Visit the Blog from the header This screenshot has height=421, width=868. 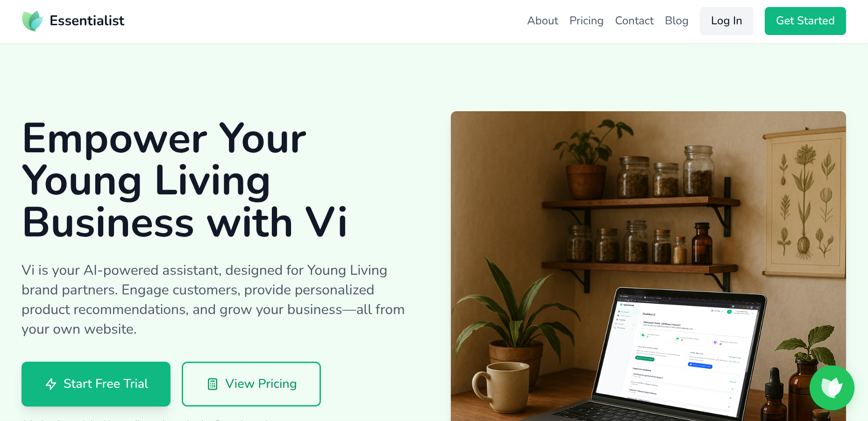point(676,21)
